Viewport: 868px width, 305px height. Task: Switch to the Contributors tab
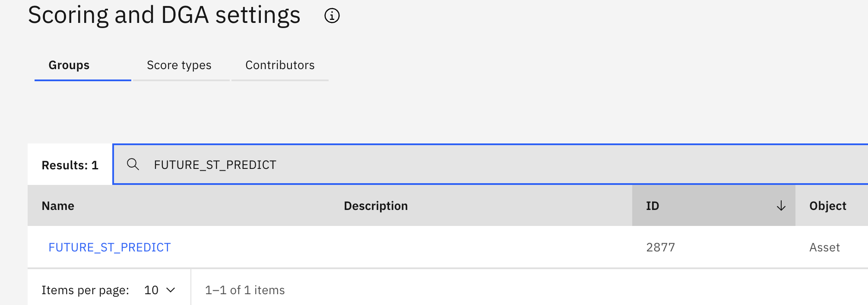point(280,65)
